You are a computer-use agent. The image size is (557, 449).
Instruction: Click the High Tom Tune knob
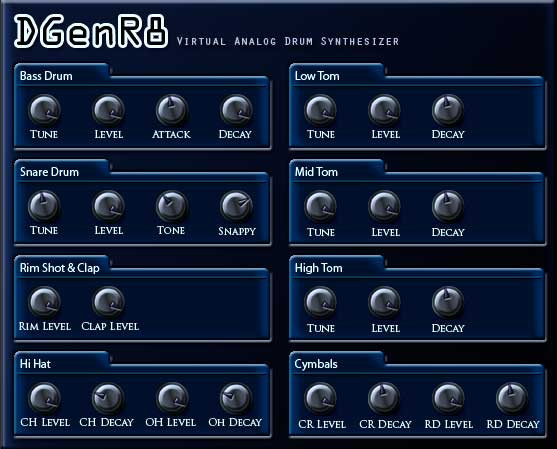tap(320, 302)
